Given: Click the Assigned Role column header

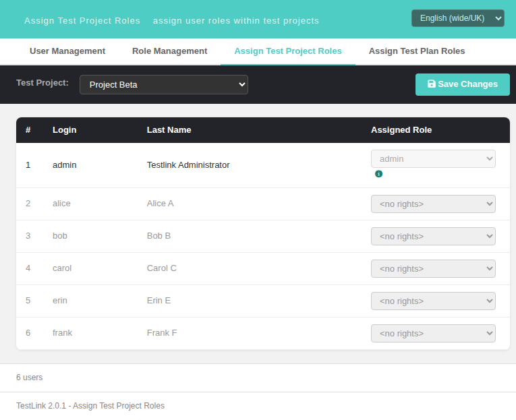Looking at the screenshot, I should pos(401,130).
